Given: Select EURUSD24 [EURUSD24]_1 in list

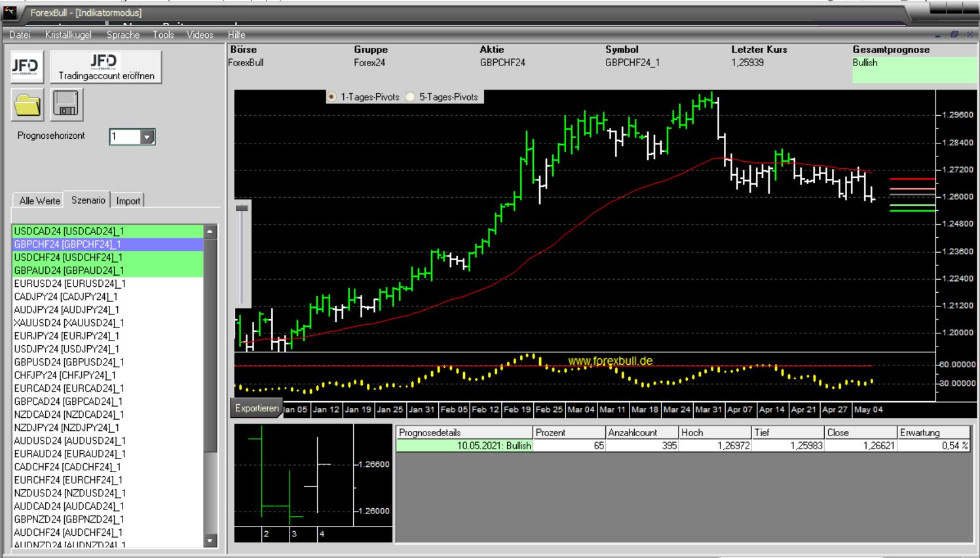Looking at the screenshot, I should point(108,284).
